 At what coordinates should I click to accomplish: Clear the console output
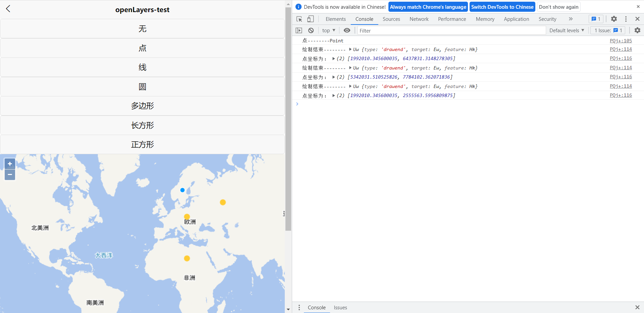click(311, 31)
